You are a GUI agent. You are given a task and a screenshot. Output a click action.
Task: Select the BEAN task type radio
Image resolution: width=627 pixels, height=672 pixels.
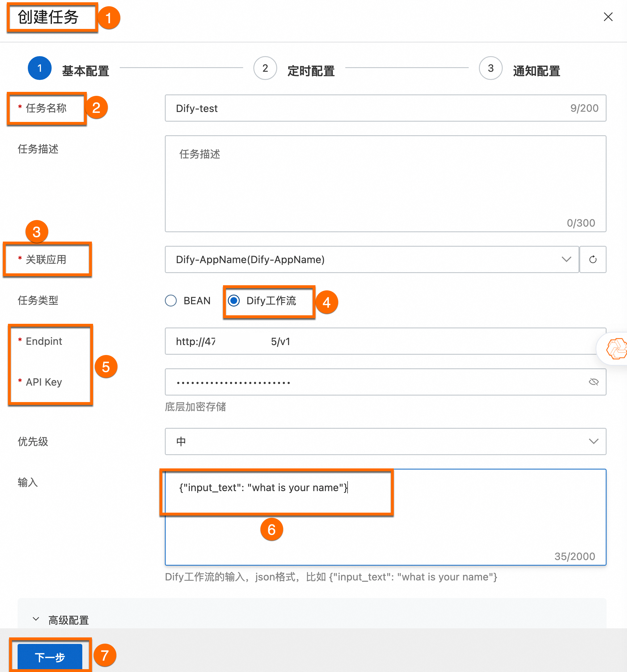point(171,301)
